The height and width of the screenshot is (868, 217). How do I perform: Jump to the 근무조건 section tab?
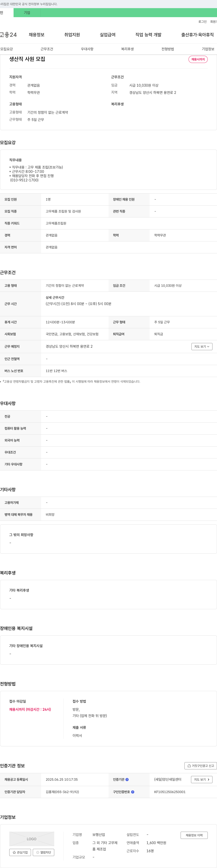[47, 49]
